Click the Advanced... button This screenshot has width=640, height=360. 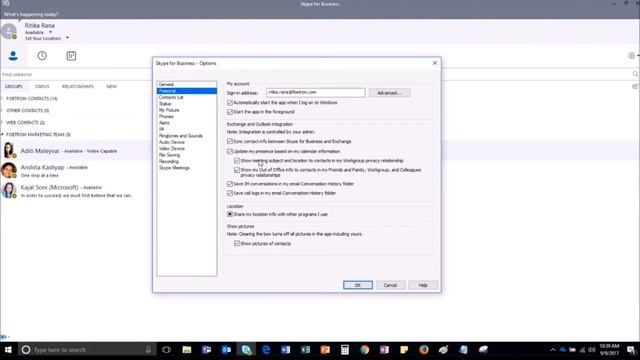click(x=389, y=93)
